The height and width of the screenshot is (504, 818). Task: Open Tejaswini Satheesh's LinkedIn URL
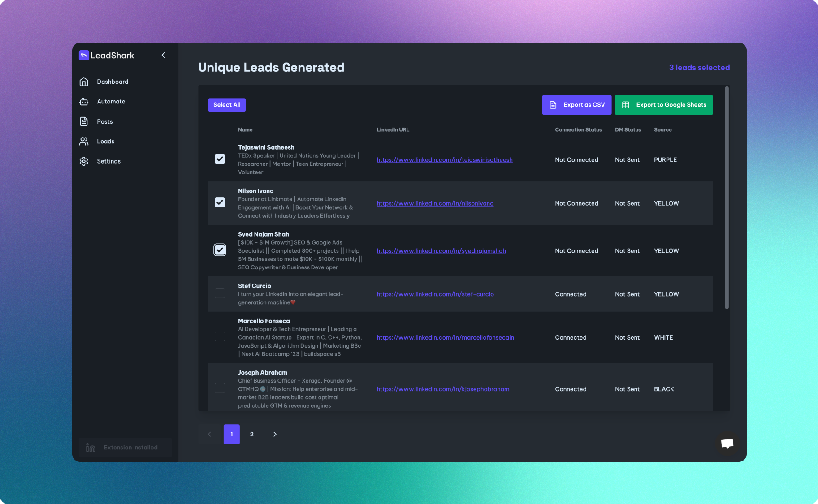445,160
